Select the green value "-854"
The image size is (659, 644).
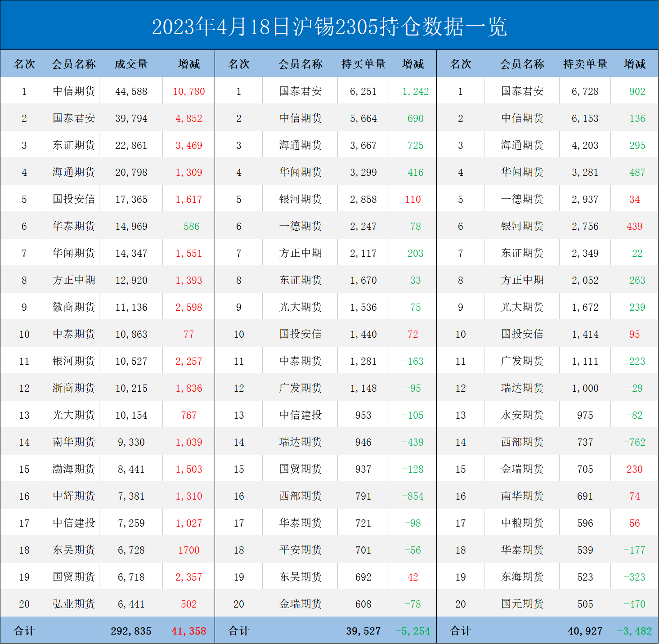pos(413,496)
